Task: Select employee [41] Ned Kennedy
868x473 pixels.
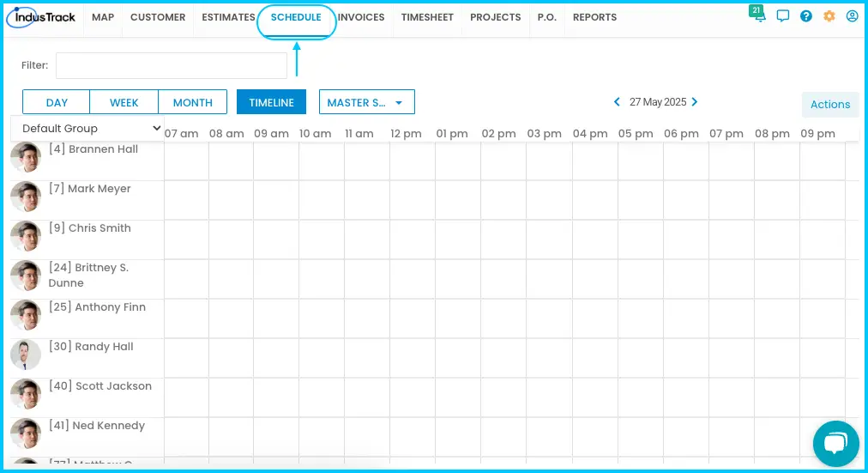Action: pos(97,426)
